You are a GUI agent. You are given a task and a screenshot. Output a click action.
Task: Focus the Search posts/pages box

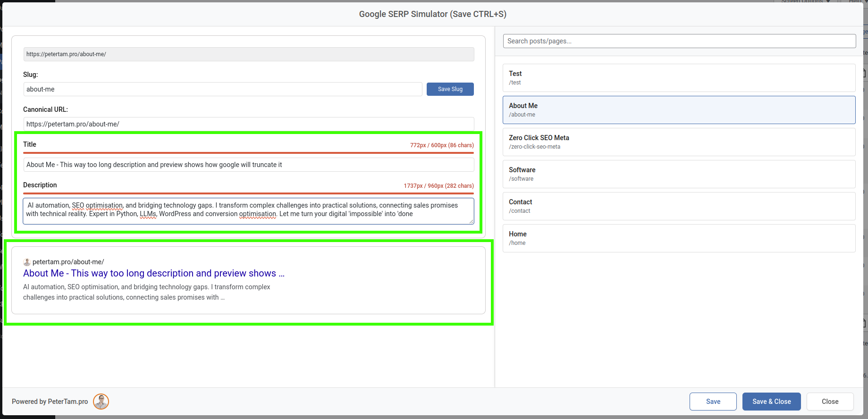(x=679, y=41)
